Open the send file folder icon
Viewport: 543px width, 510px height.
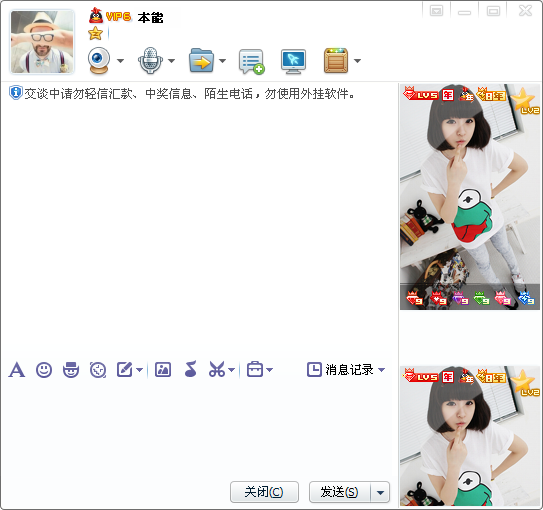click(201, 60)
